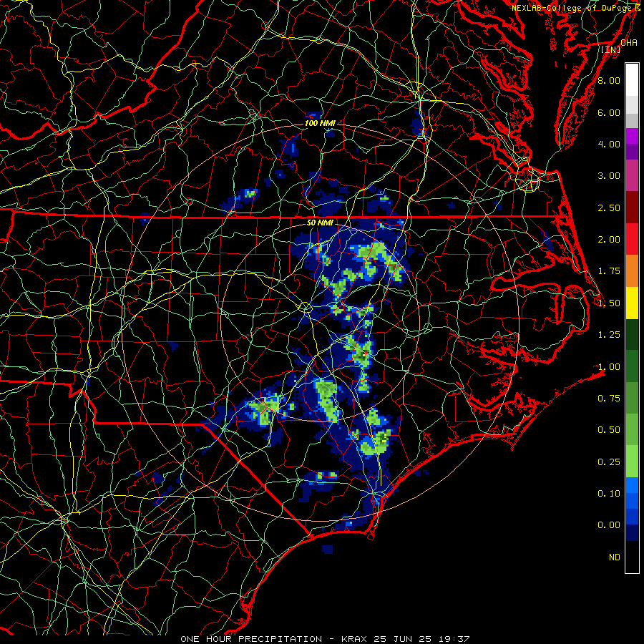Image resolution: width=644 pixels, height=644 pixels.
Task: Pick the black ND swatch at scale bottom
Action: [632, 557]
